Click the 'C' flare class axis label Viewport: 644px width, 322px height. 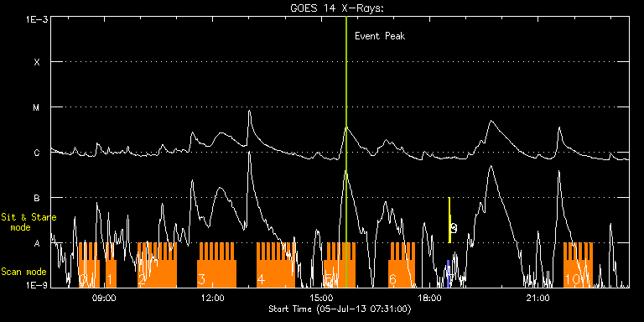point(37,153)
